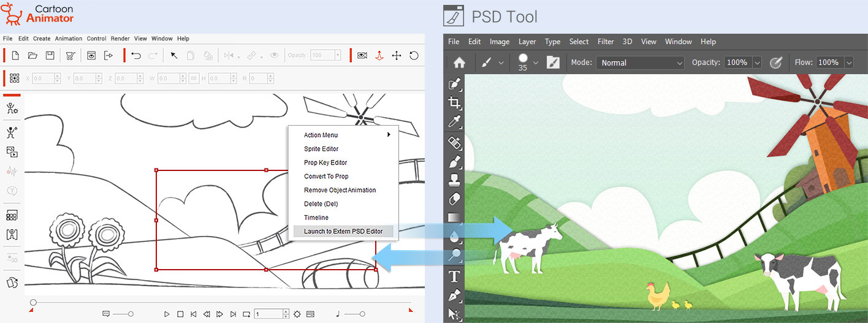Toggle the loop playback button

tap(246, 314)
